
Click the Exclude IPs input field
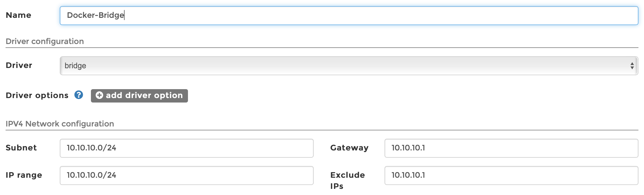(x=511, y=175)
